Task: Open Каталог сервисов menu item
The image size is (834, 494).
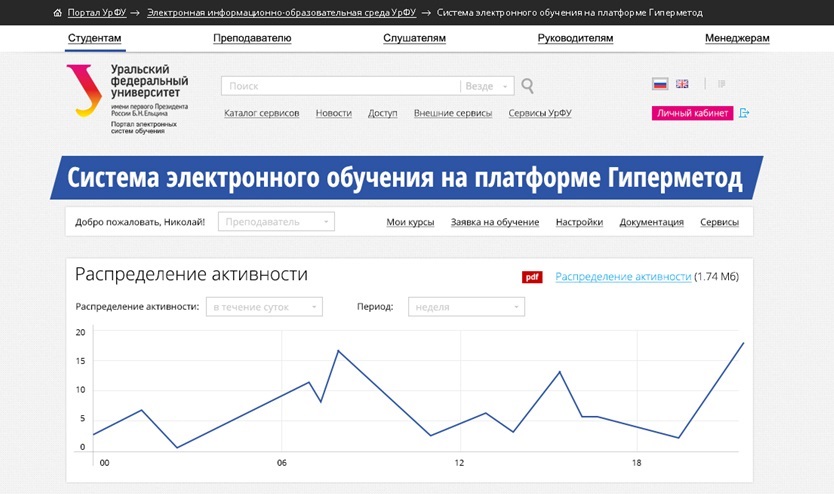Action: (x=262, y=113)
